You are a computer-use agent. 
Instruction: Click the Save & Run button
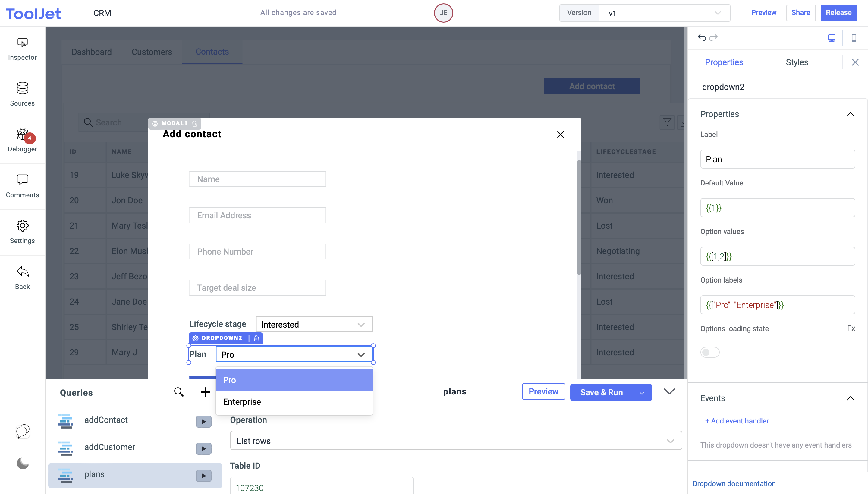click(x=601, y=392)
